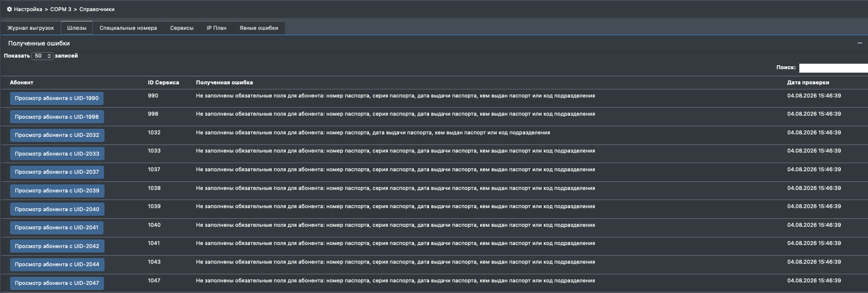Sort by the Дата проверки column header
The width and height of the screenshot is (868, 293).
[808, 82]
